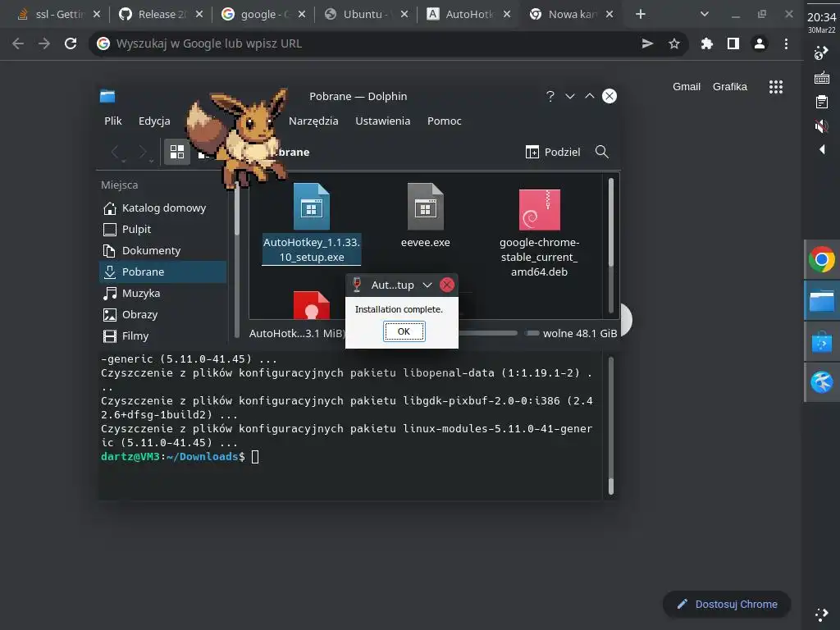Open Pulpit in Places panel
This screenshot has height=630, width=840.
163,230
